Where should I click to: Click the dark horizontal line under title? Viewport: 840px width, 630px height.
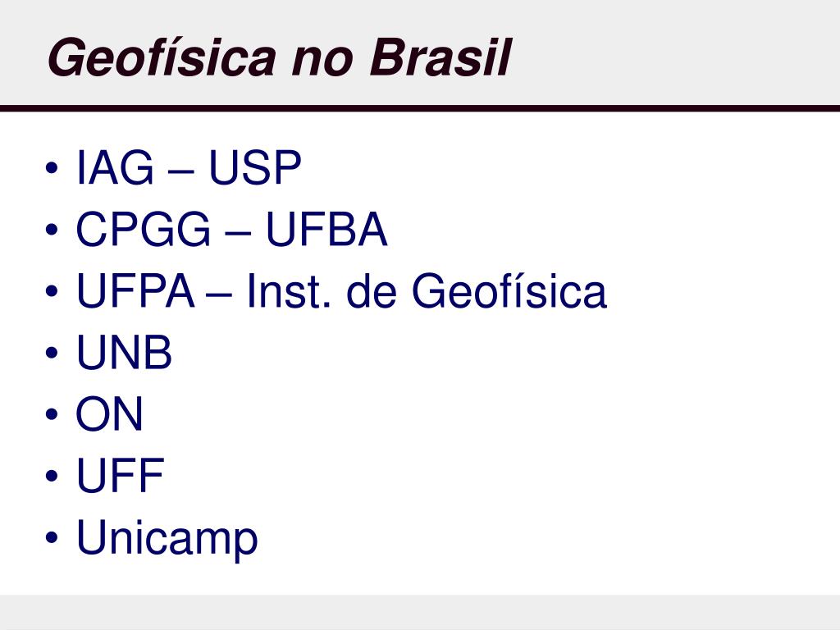420,108
